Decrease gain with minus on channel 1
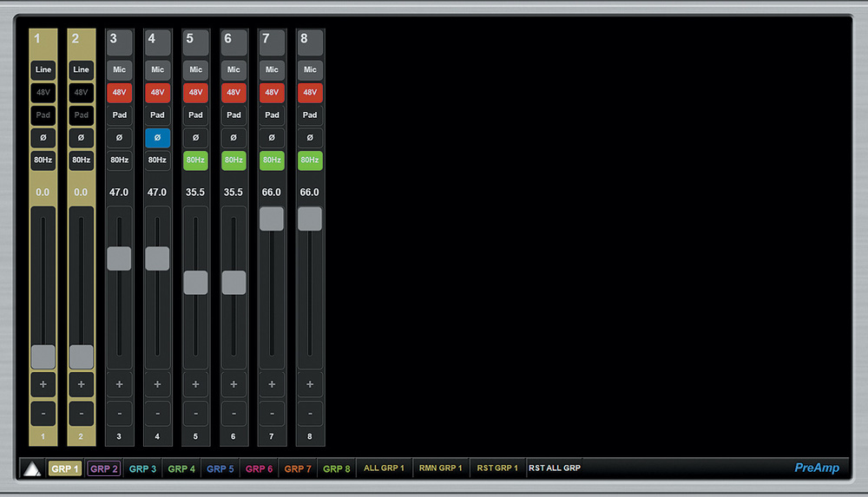Image resolution: width=868 pixels, height=497 pixels. [43, 413]
